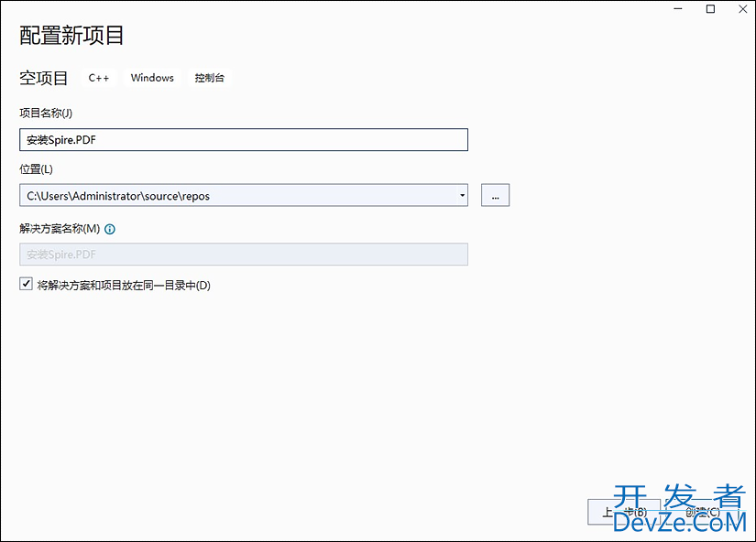This screenshot has width=756, height=542.
Task: Click the 上一步(B) back button
Action: (x=624, y=512)
